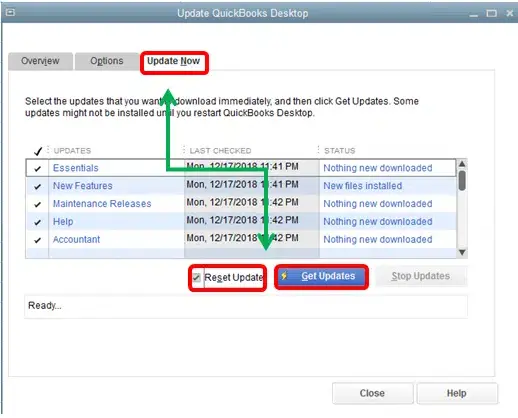This screenshot has width=518, height=418.
Task: Click the Accountant last checked date
Action: coord(242,238)
